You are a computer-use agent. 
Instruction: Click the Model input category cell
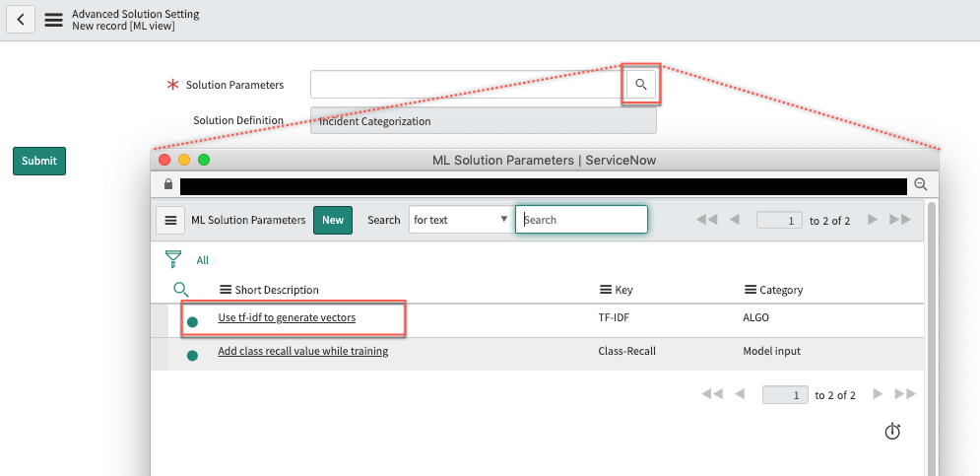coord(772,351)
